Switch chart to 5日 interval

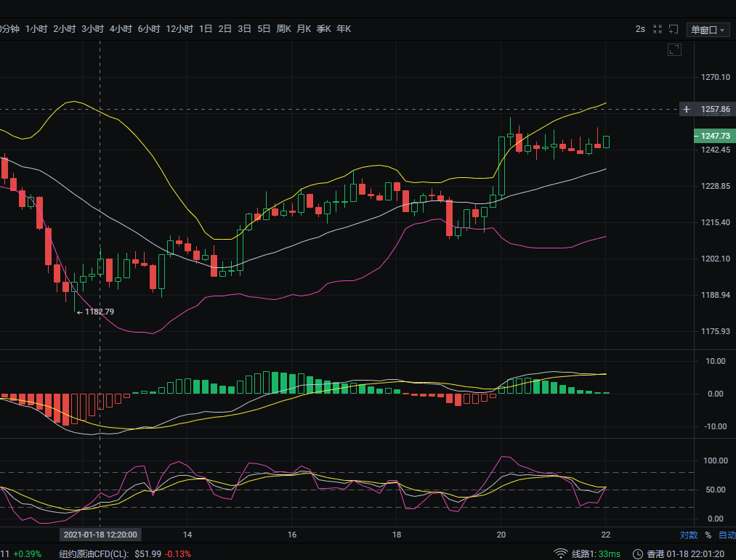264,29
